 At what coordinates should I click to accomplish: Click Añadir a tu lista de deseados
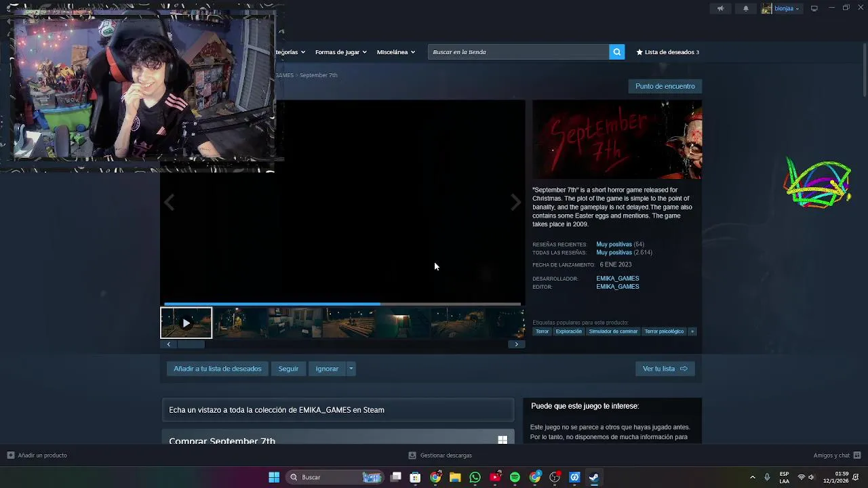click(x=218, y=369)
